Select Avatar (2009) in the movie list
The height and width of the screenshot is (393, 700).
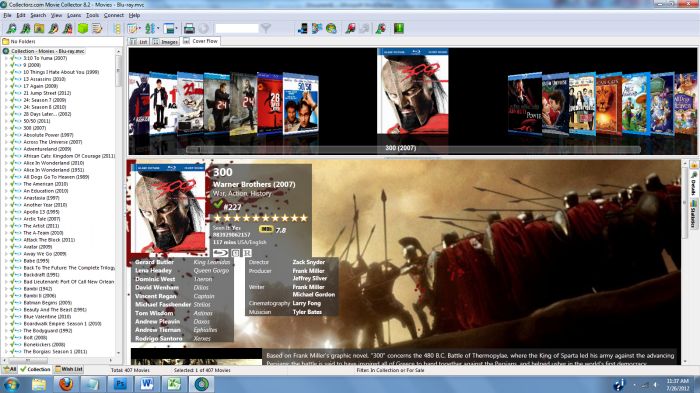point(38,247)
